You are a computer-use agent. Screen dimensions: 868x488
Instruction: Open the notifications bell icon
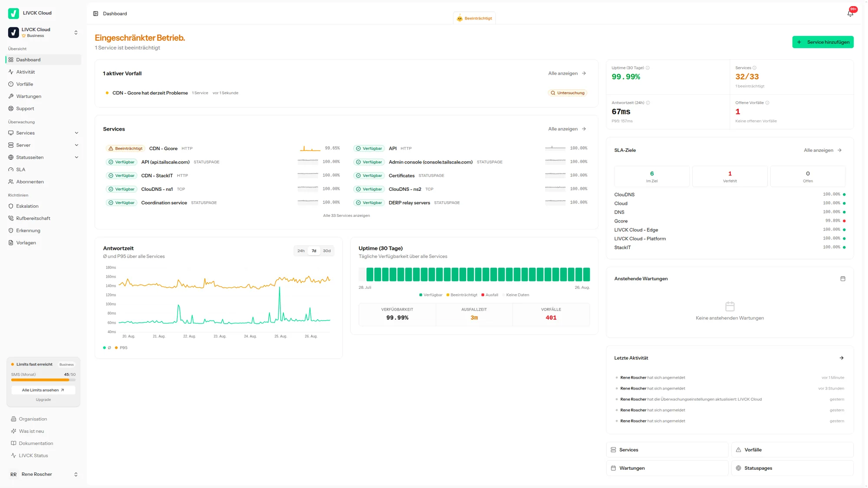[850, 13]
